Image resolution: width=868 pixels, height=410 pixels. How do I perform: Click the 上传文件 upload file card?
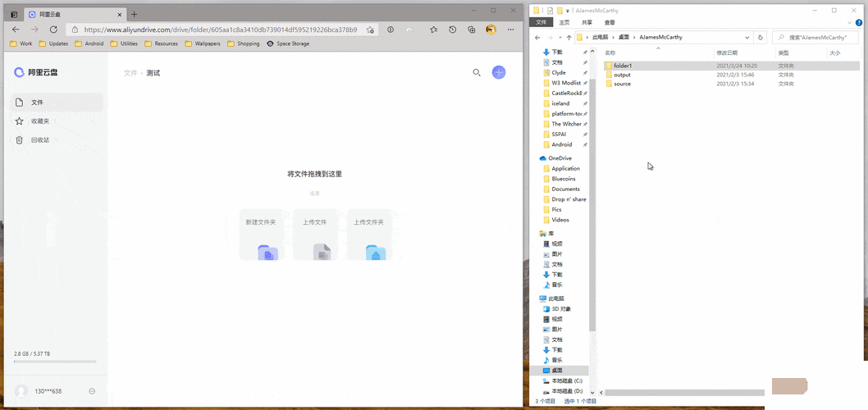(315, 235)
